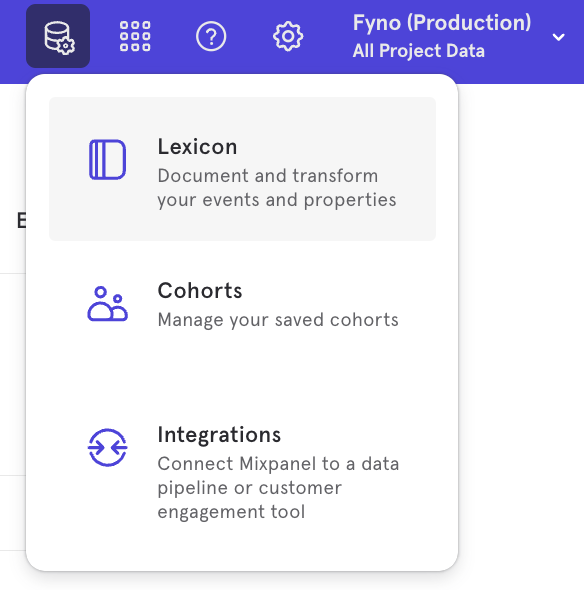
Task: Click the Lexicon book icon
Action: click(x=108, y=160)
